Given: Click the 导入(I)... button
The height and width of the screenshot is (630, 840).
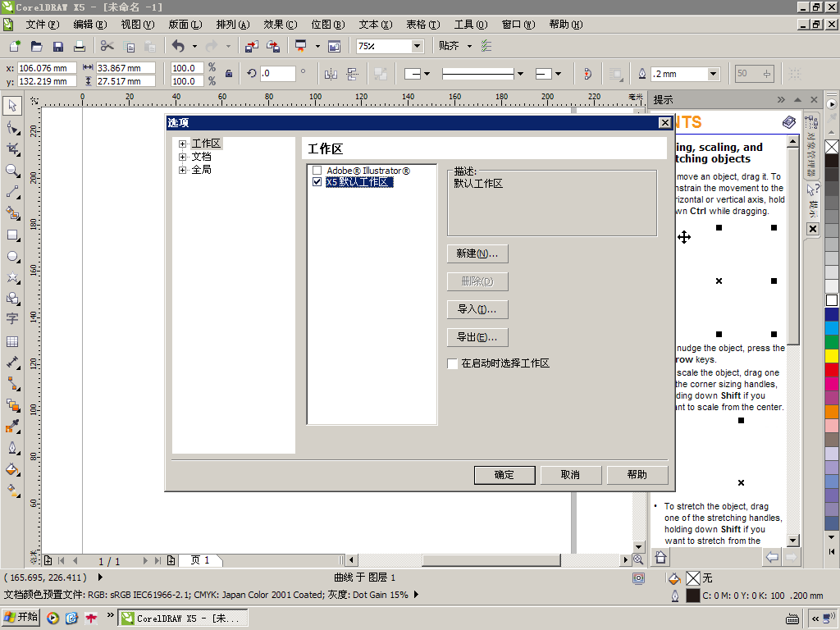Looking at the screenshot, I should pos(477,309).
